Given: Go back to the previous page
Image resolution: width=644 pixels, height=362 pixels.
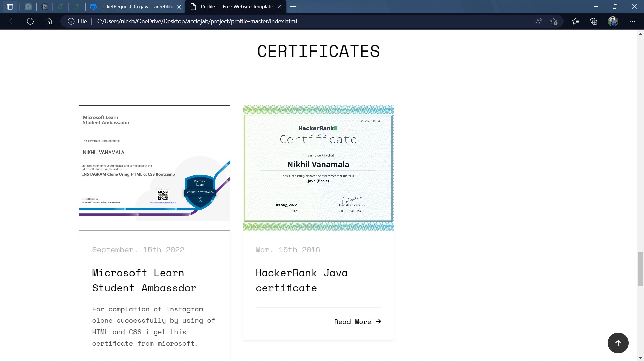Looking at the screenshot, I should [x=12, y=21].
